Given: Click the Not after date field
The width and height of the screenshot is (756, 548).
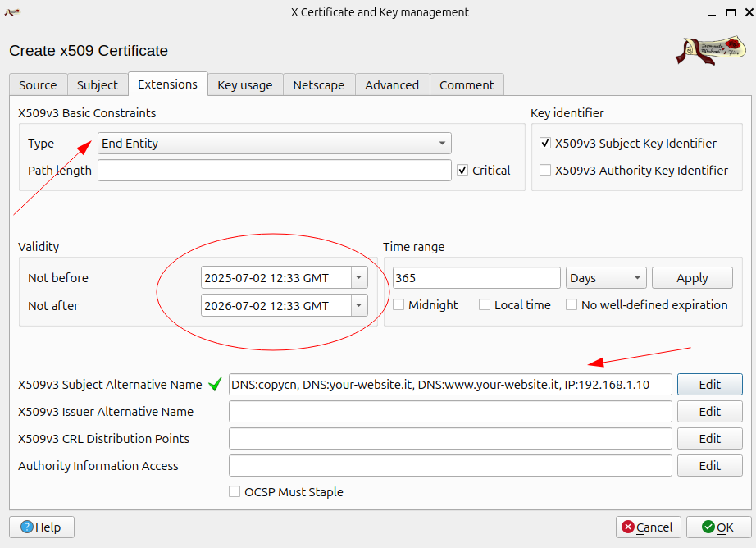Looking at the screenshot, I should click(x=276, y=305).
